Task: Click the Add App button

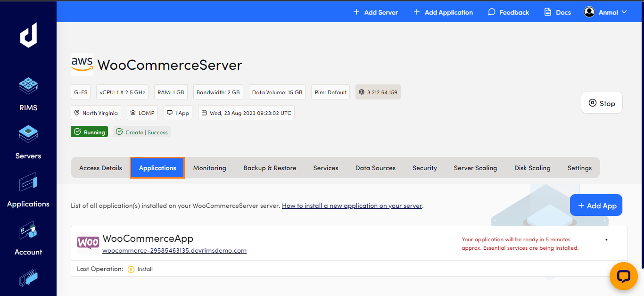Action: pos(596,206)
